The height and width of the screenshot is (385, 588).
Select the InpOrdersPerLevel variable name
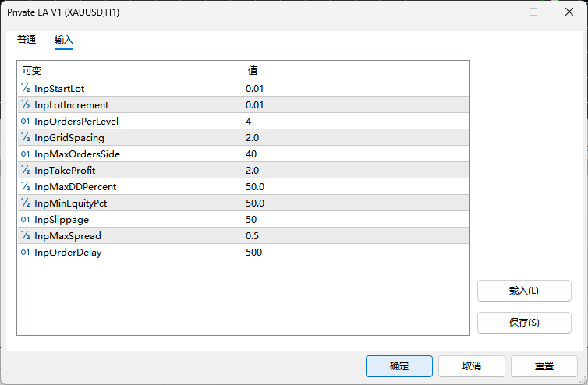pos(76,121)
